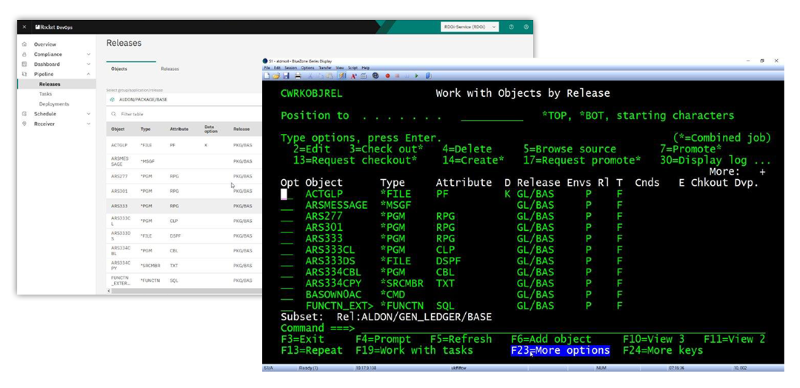Open Transfer menu in BlueZone window
800x388 pixels.
pyautogui.click(x=325, y=68)
